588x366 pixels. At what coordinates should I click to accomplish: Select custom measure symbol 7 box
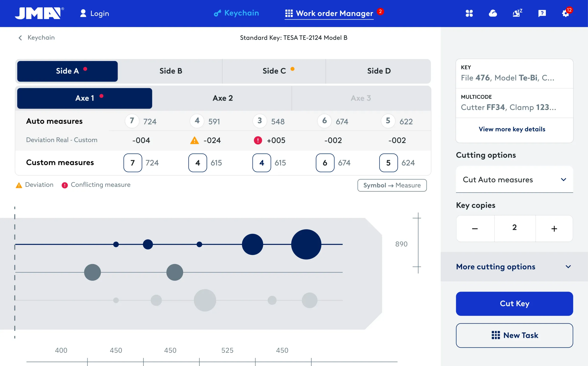pyautogui.click(x=133, y=163)
